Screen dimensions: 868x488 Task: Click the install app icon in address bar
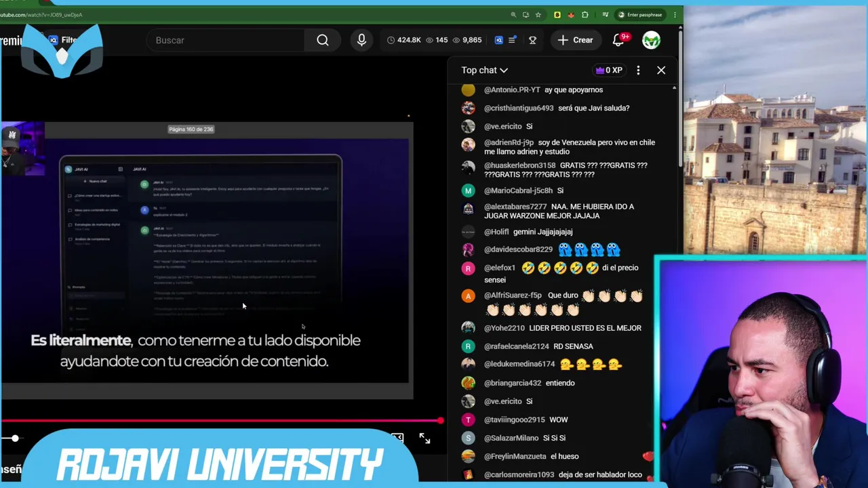(526, 14)
